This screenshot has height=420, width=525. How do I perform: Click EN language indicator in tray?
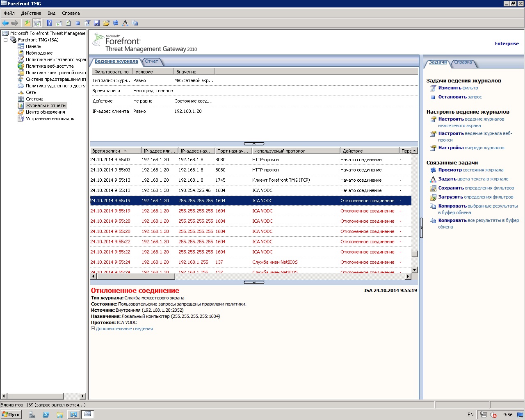(x=470, y=415)
